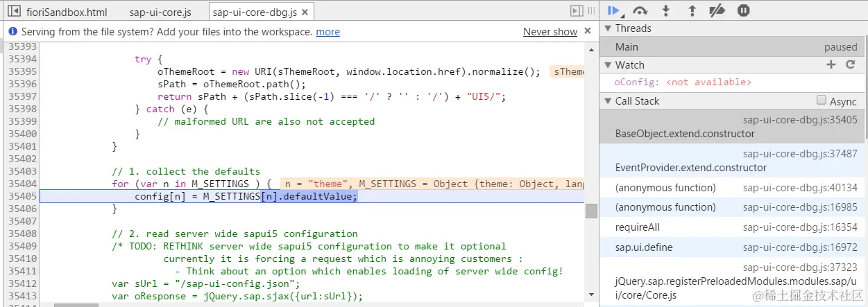The height and width of the screenshot is (307, 868).
Task: Select the oConfig watch expression
Action: click(733, 82)
